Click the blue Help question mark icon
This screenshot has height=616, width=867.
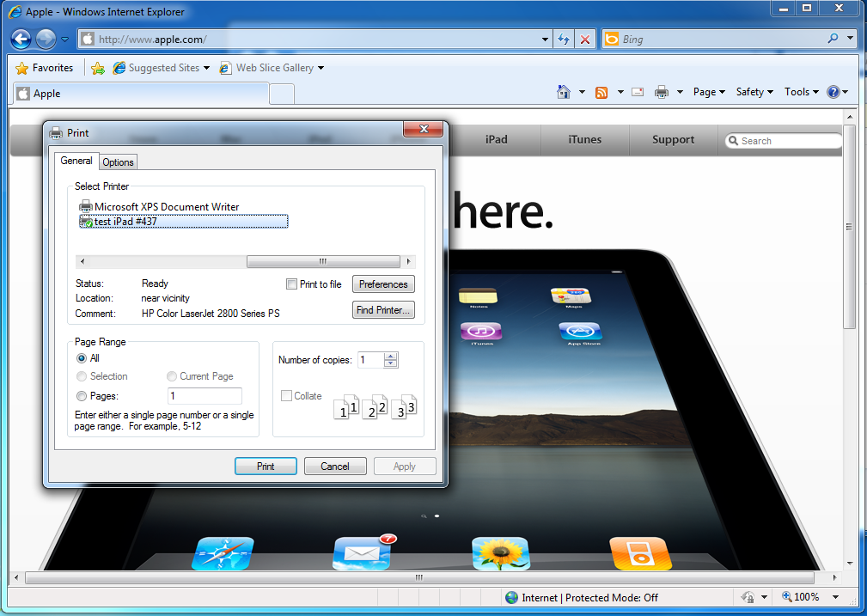coord(833,92)
